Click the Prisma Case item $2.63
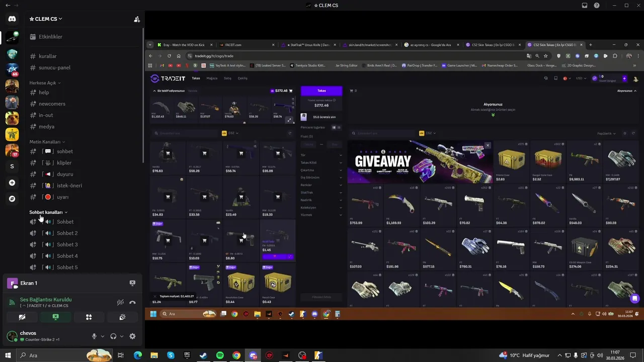 [511, 162]
